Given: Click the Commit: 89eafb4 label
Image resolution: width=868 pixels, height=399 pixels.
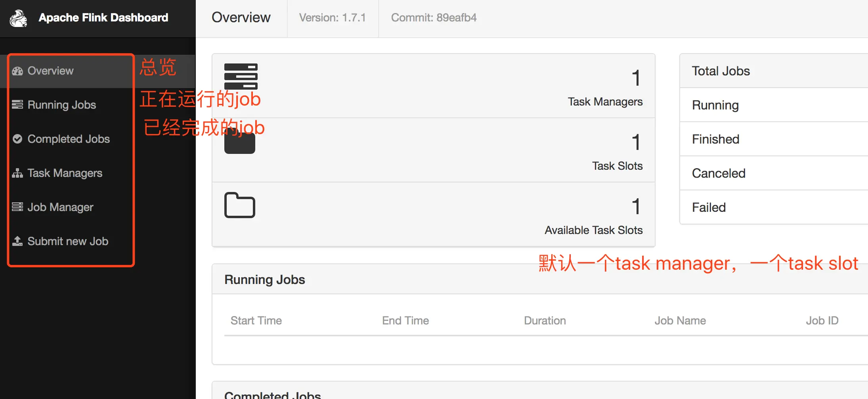Looking at the screenshot, I should click(x=434, y=18).
